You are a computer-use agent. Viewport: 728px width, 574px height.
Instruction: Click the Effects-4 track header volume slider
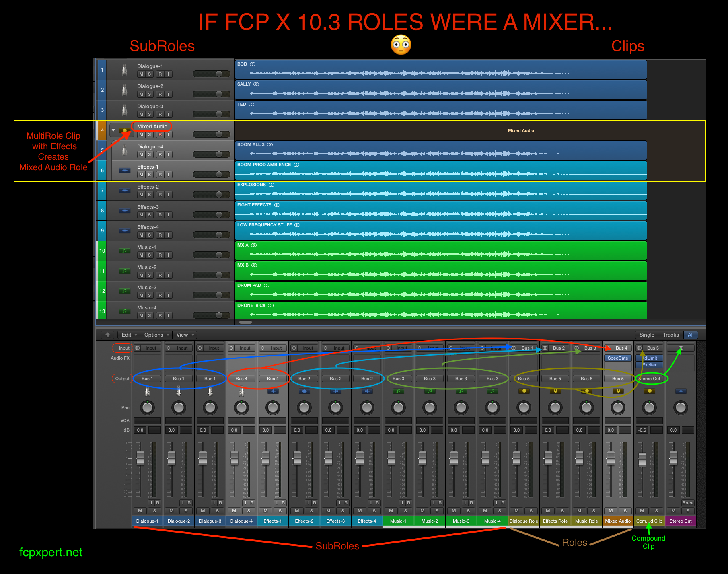[x=212, y=235]
